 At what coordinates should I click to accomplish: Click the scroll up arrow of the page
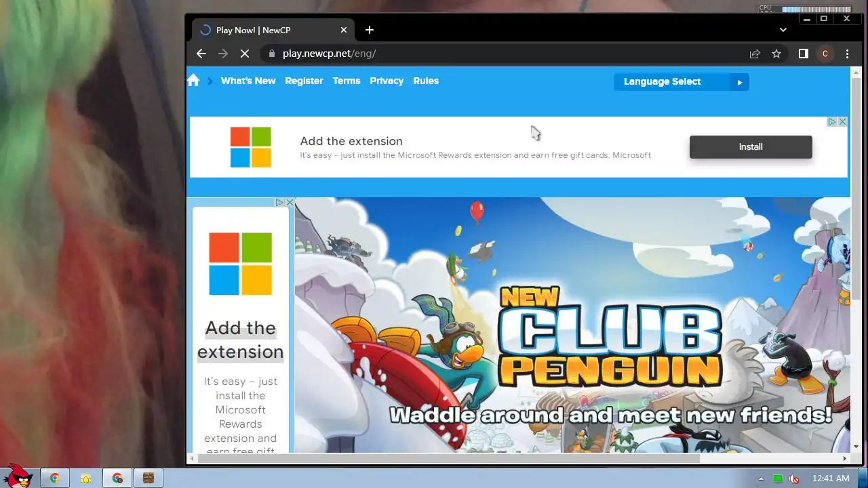[856, 73]
